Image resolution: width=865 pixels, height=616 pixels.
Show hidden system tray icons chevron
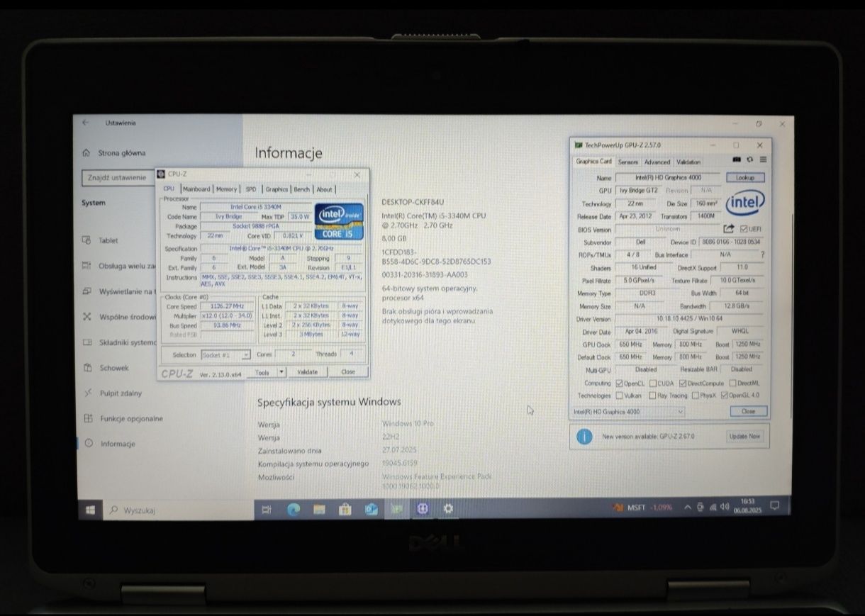coord(687,508)
